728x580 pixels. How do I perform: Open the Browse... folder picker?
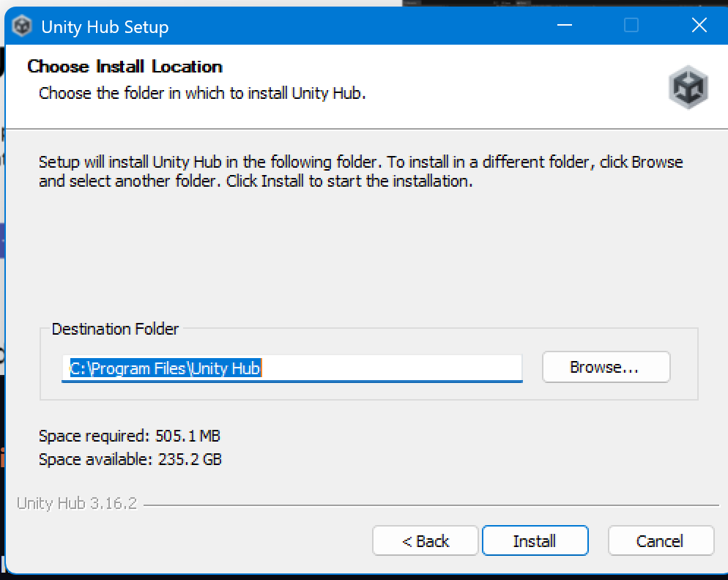pyautogui.click(x=606, y=367)
